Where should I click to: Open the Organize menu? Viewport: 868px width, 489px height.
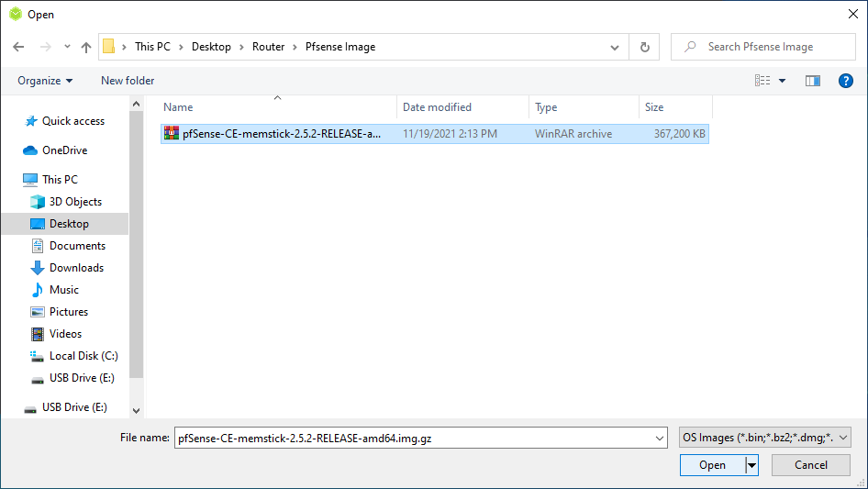pos(45,81)
